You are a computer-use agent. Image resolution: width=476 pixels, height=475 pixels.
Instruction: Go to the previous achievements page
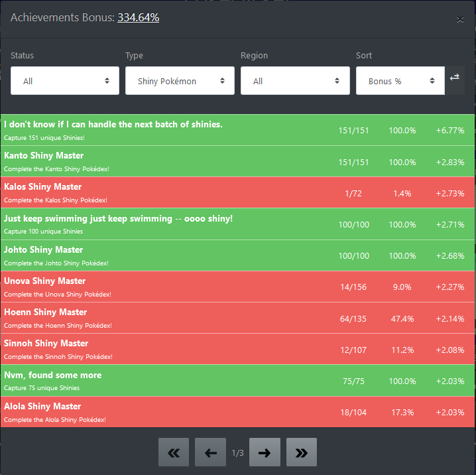click(x=210, y=452)
